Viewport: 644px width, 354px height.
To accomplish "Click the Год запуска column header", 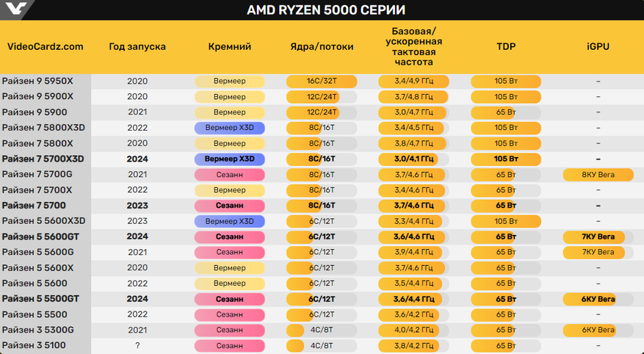I will pyautogui.click(x=137, y=47).
